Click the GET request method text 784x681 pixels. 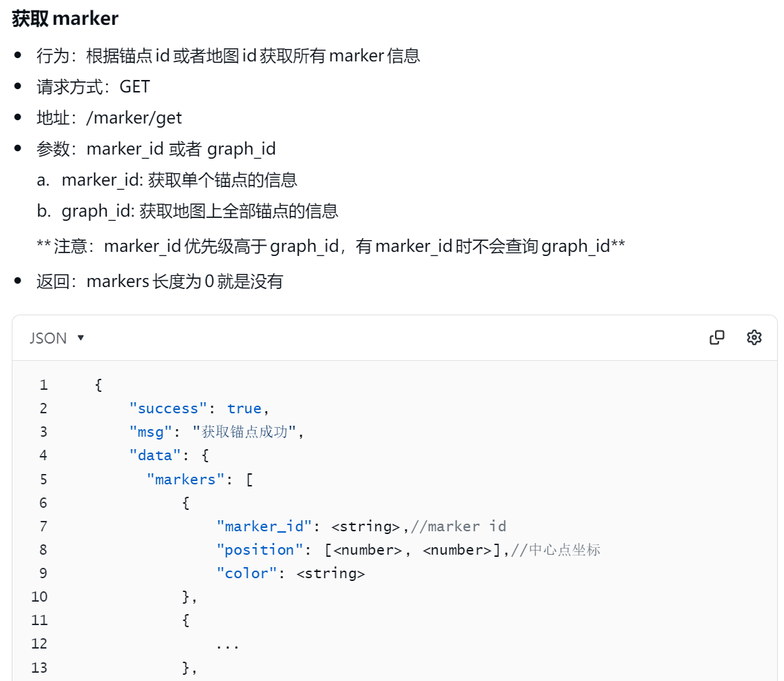(135, 86)
